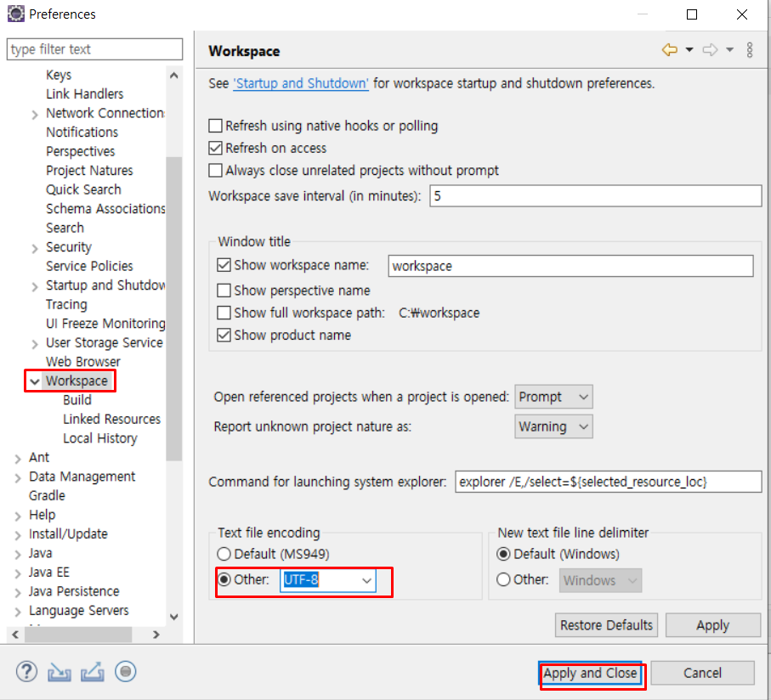Select Link Handlers preference page
771x700 pixels.
84,93
